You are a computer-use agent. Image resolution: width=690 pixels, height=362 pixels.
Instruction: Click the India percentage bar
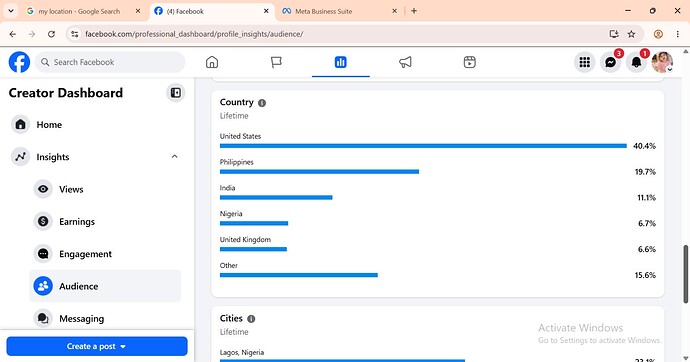[276, 197]
